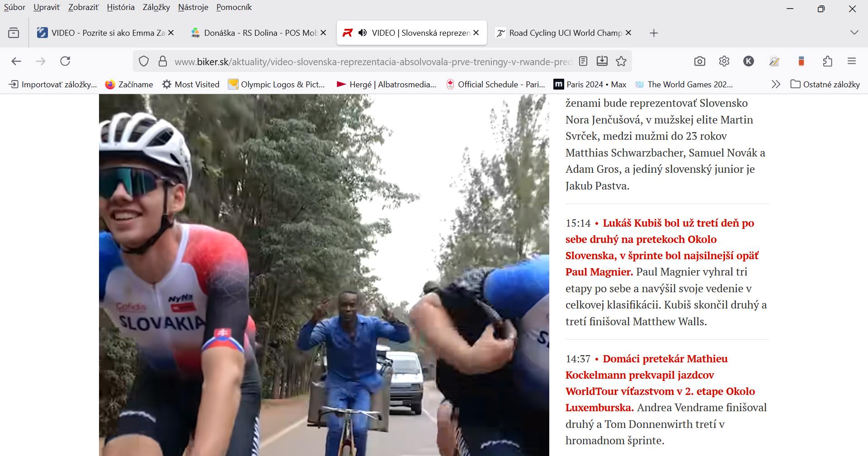The height and width of the screenshot is (456, 868).
Task: Show more bookmarks toolbar overflow
Action: [776, 84]
